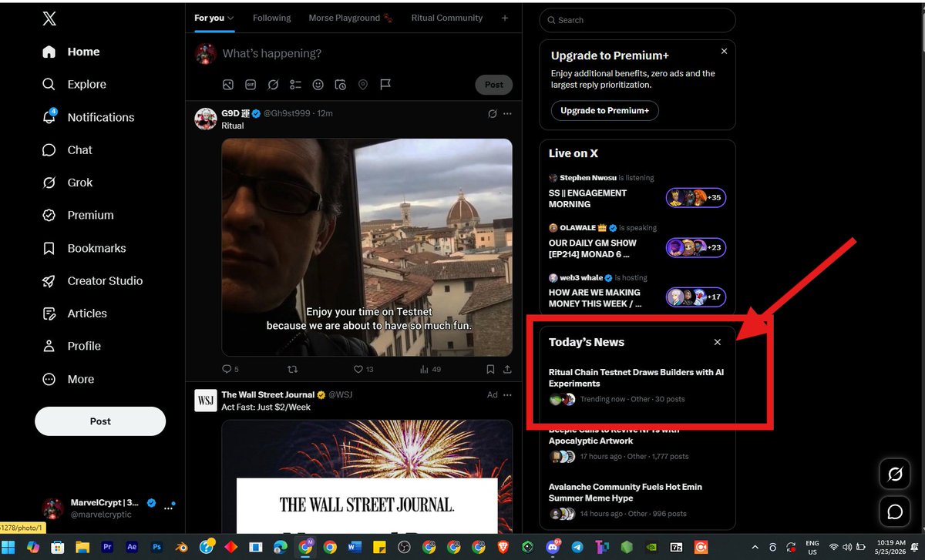The height and width of the screenshot is (560, 925).
Task: Switch to the Following tab
Action: pos(272,18)
